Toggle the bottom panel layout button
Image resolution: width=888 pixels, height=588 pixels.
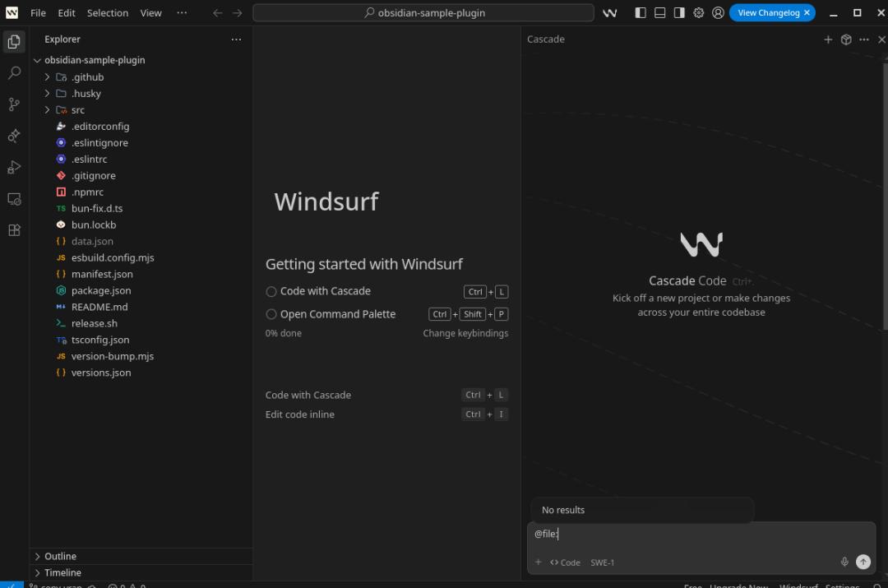660,13
